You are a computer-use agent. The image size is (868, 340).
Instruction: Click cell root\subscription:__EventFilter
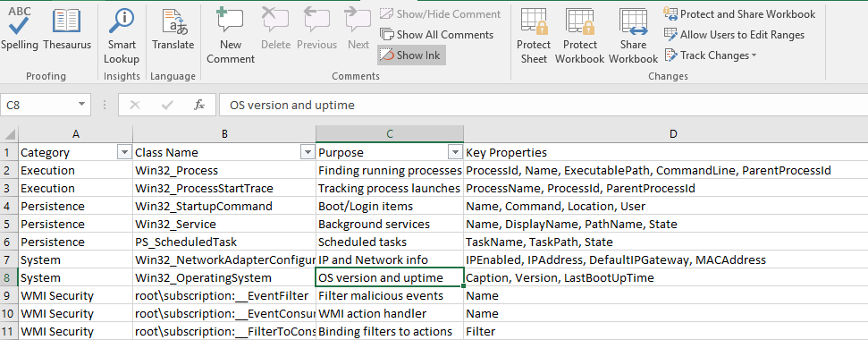224,295
